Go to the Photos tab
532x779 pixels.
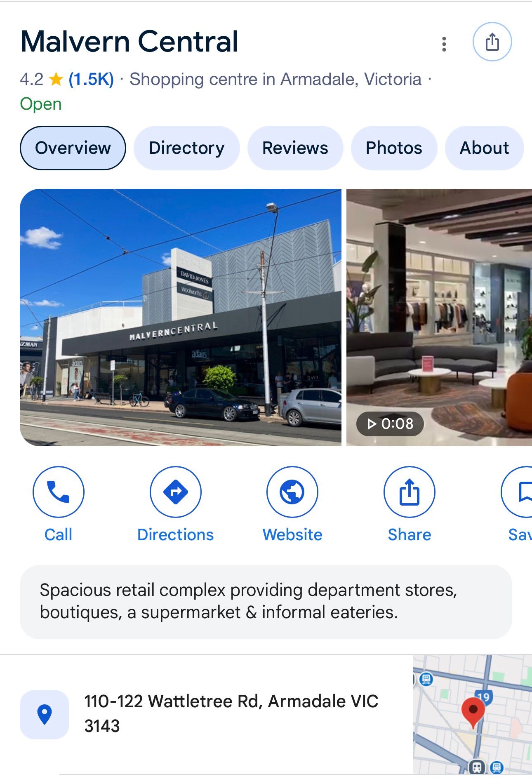394,148
